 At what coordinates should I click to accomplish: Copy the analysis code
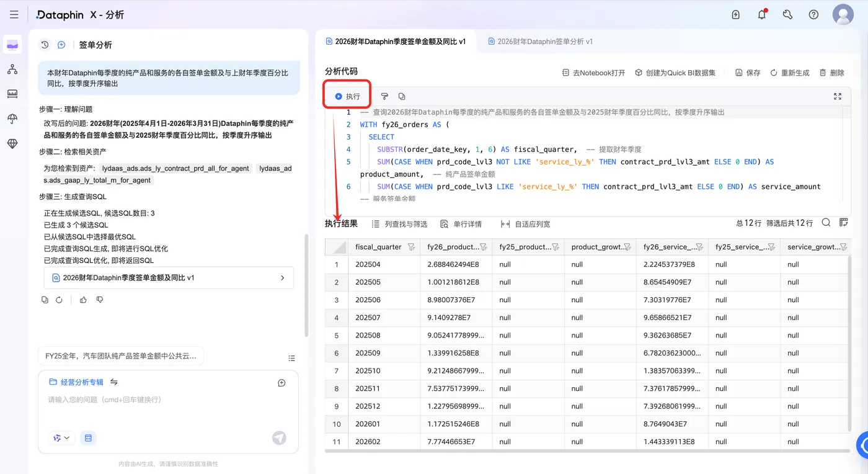click(x=402, y=96)
